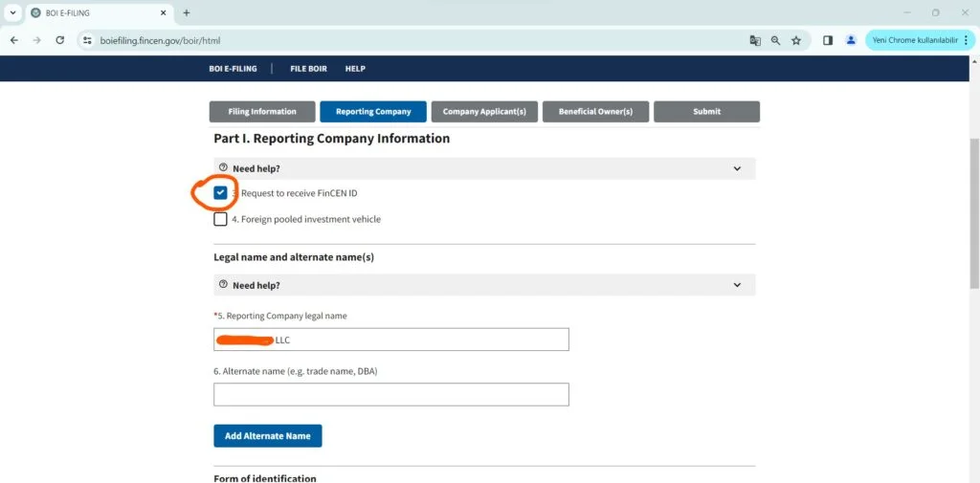
Task: Reload the page with refresh icon
Action: tap(60, 41)
